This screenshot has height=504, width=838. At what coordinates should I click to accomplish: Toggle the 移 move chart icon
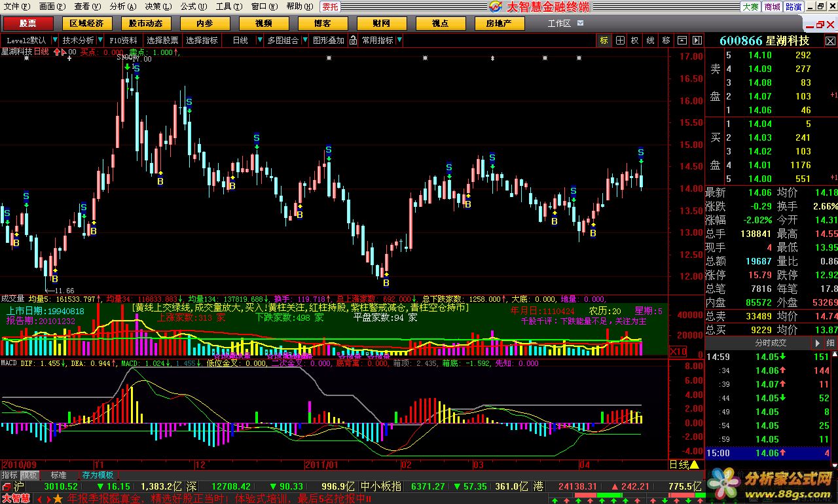666,40
